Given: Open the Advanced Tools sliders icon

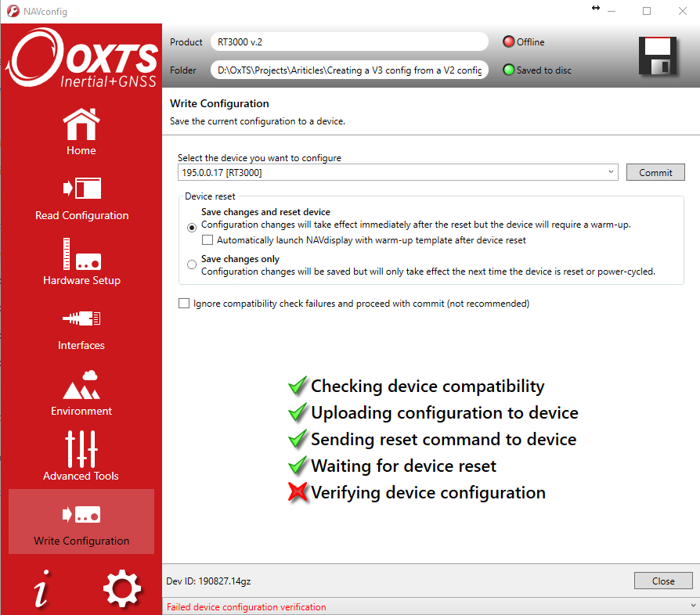Looking at the screenshot, I should (x=81, y=448).
